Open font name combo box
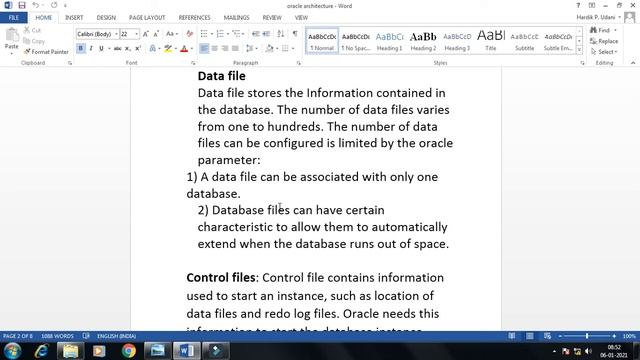 (x=97, y=34)
